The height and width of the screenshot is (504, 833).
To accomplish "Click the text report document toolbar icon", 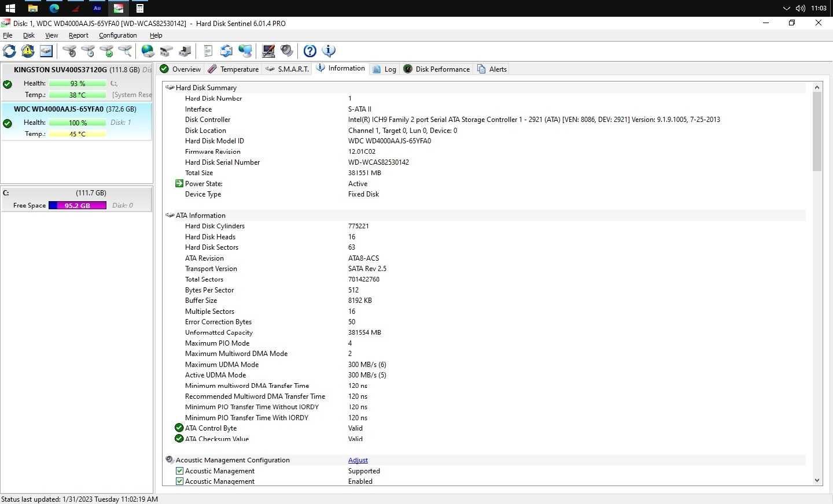I will [208, 51].
